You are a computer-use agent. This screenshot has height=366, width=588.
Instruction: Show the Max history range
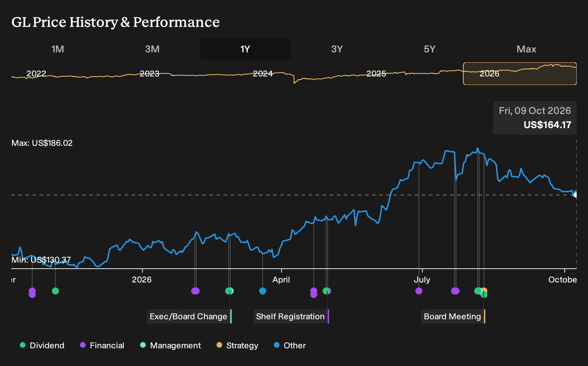coord(526,49)
